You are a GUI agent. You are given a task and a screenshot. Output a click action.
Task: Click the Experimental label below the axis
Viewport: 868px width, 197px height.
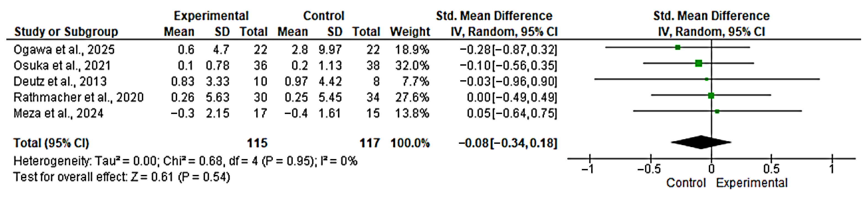[x=752, y=183]
